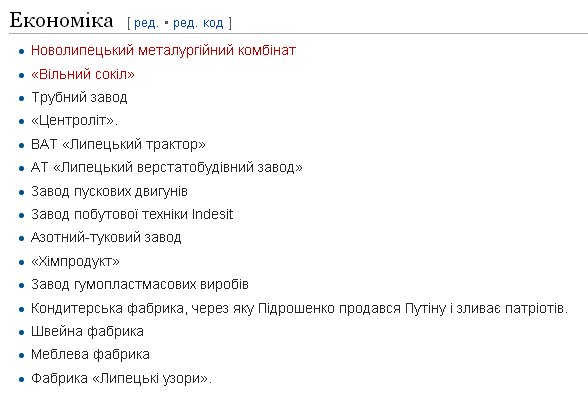
Task: Follow the Новолипецький металургійний комбінат red link
Action: [x=164, y=50]
